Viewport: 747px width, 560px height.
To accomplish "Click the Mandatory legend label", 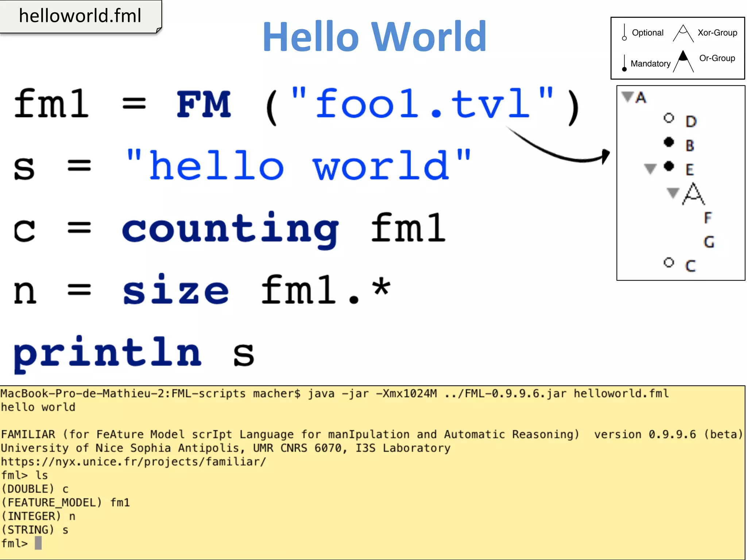I will (650, 64).
